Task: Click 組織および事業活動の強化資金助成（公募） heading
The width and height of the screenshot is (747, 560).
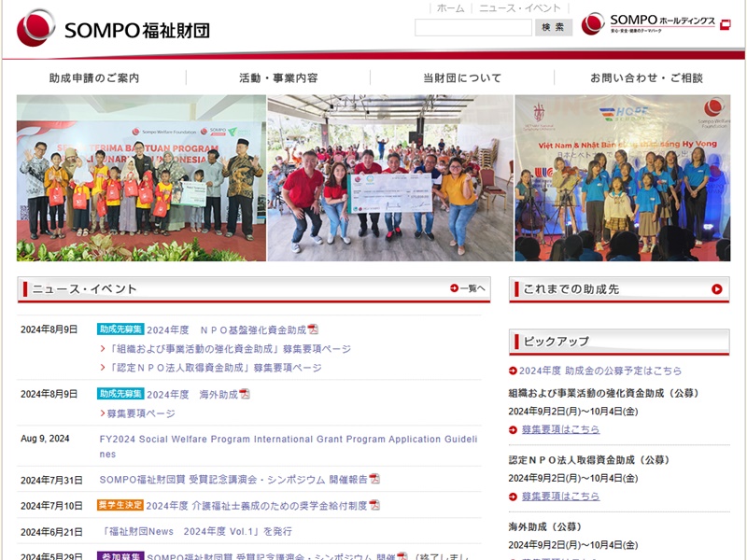Action: (x=604, y=393)
